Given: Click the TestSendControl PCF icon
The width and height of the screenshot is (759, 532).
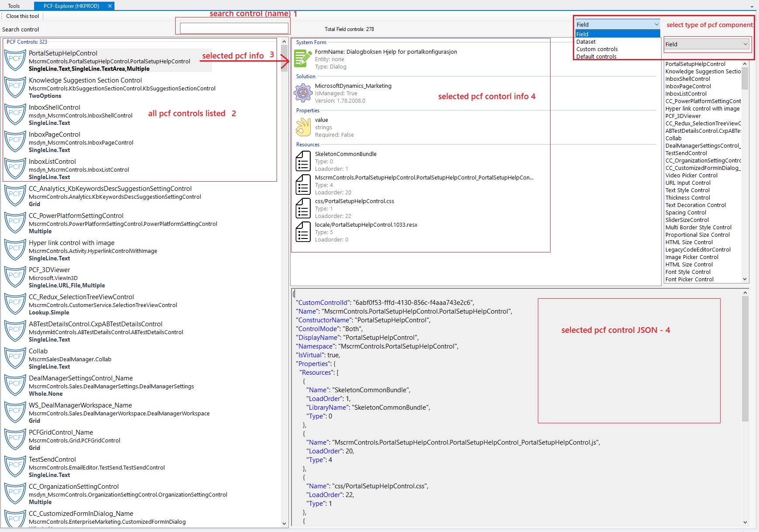Looking at the screenshot, I should 15,467.
